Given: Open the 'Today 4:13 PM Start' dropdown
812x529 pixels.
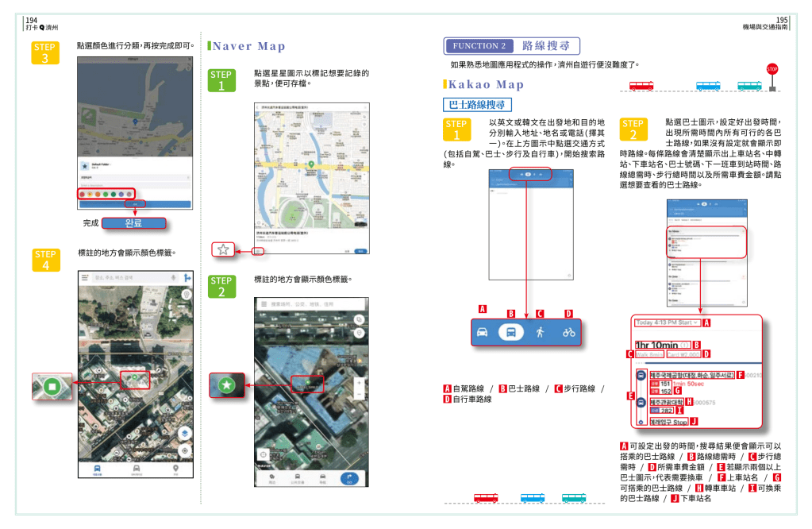Looking at the screenshot, I should (667, 322).
